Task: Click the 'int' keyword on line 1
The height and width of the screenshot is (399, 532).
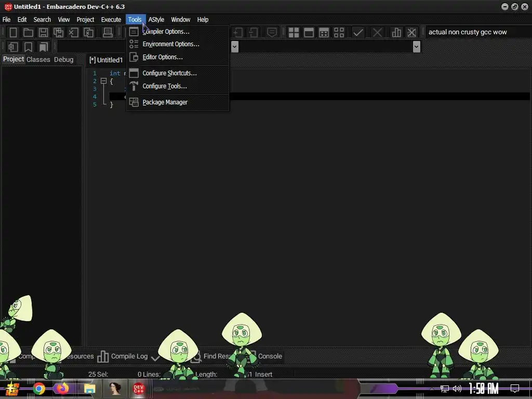Action: pos(115,73)
